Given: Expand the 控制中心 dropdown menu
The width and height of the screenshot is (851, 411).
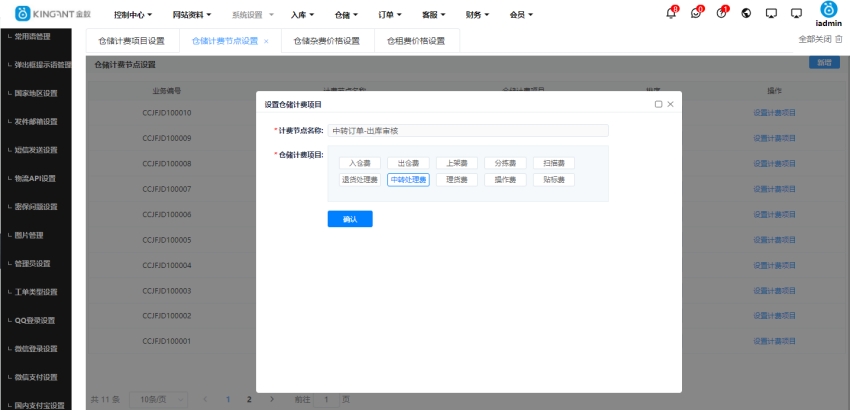Looking at the screenshot, I should (x=135, y=15).
